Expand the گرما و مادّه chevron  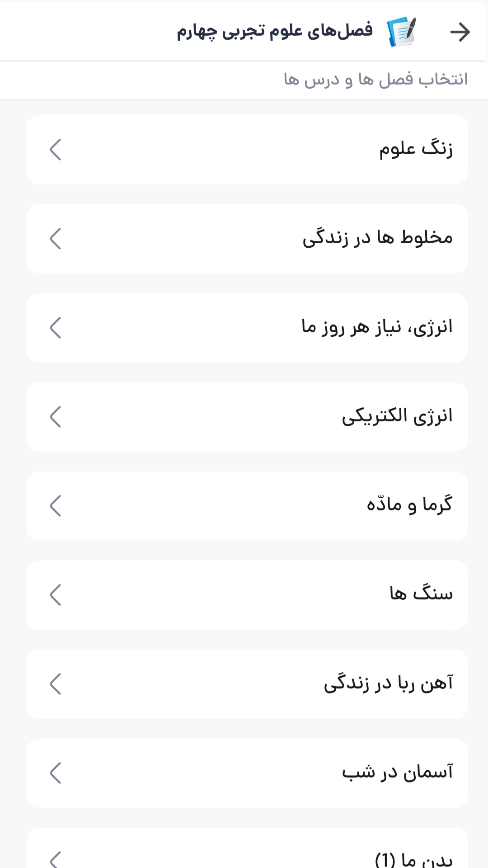pos(56,506)
